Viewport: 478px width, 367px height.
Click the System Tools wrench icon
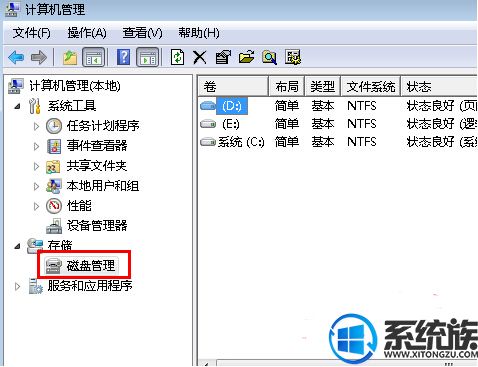35,106
